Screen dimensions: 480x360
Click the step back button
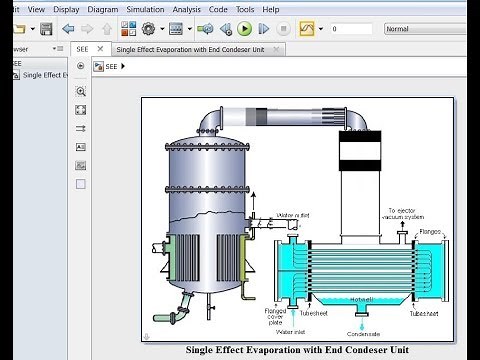pyautogui.click(x=226, y=29)
